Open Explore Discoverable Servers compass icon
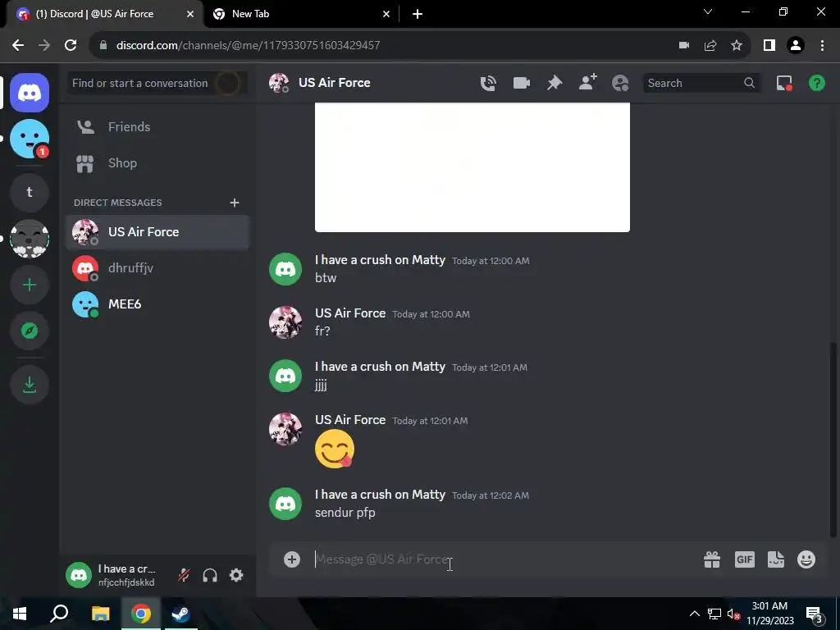Screen dimensions: 840x630 (30, 331)
